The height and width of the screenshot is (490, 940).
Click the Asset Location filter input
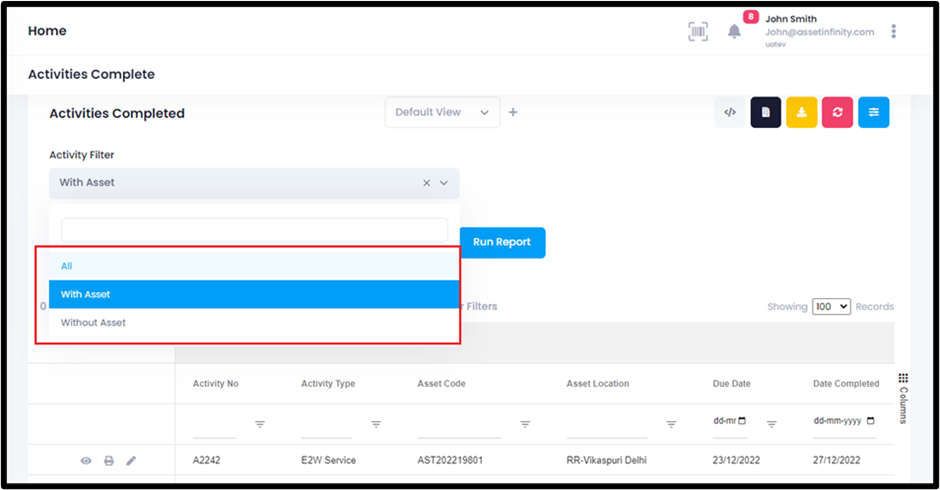[607, 425]
